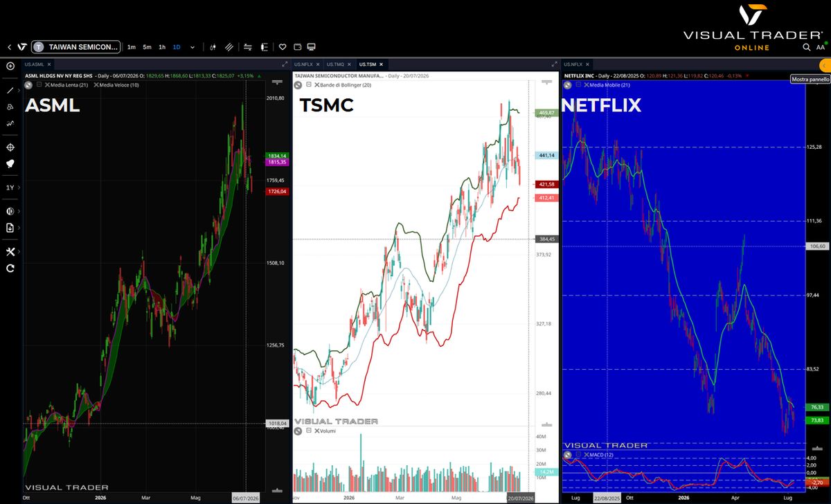Select the line drawing tool in sidebar
Screen dimensions: 831x504
point(10,90)
